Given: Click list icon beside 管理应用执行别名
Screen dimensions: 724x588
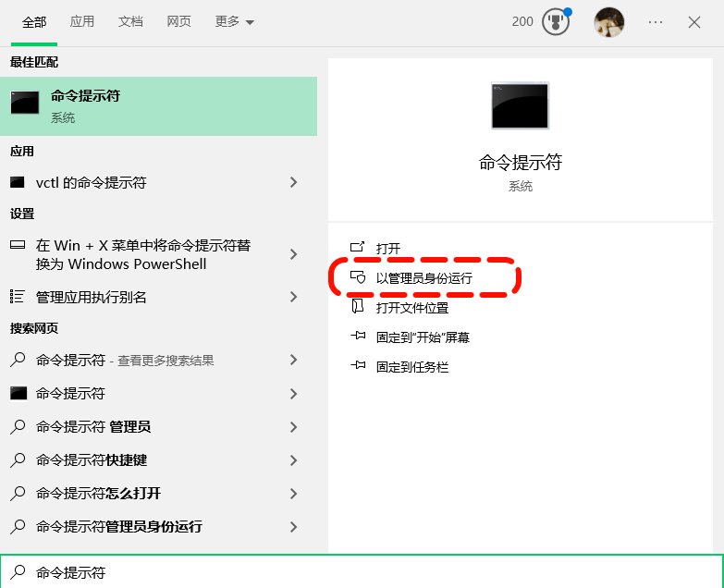Looking at the screenshot, I should tap(17, 296).
